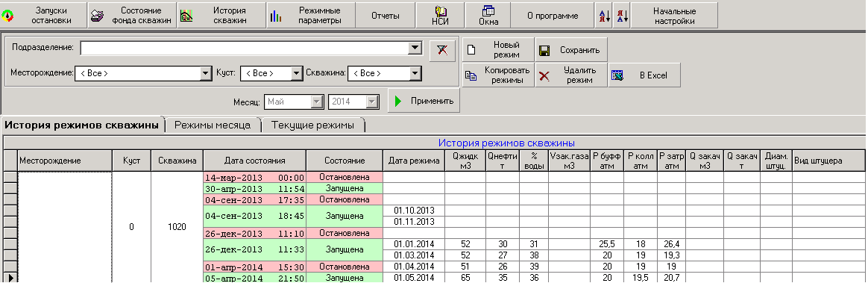This screenshot has width=868, height=286.
Task: Click the Куст column header
Action: point(131,161)
